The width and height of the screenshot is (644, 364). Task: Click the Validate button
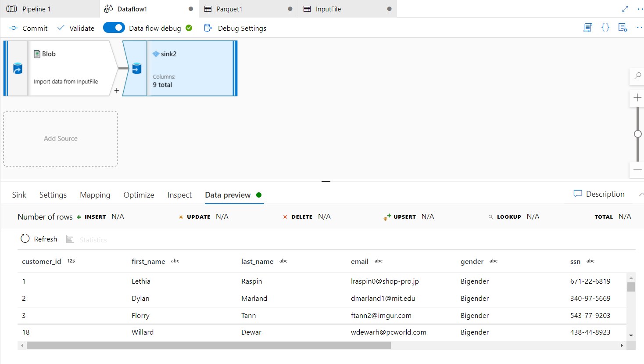[x=76, y=28]
